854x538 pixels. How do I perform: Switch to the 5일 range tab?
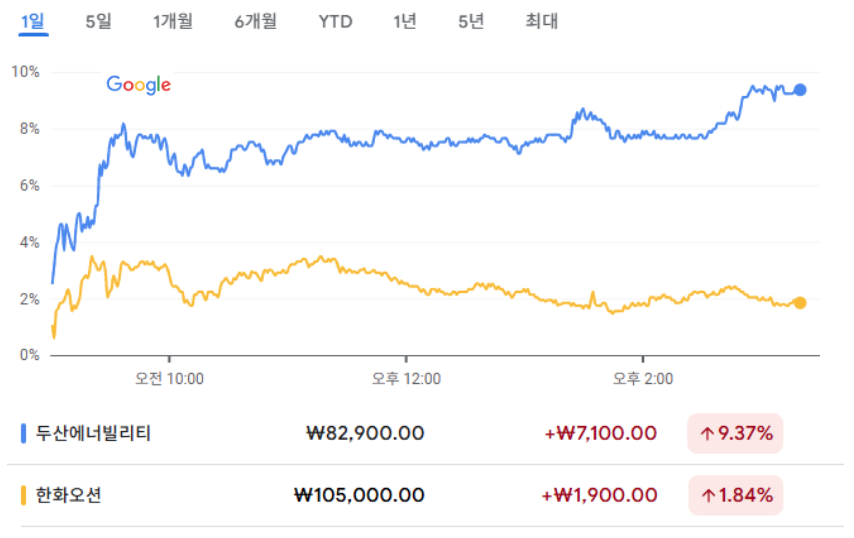point(98,21)
